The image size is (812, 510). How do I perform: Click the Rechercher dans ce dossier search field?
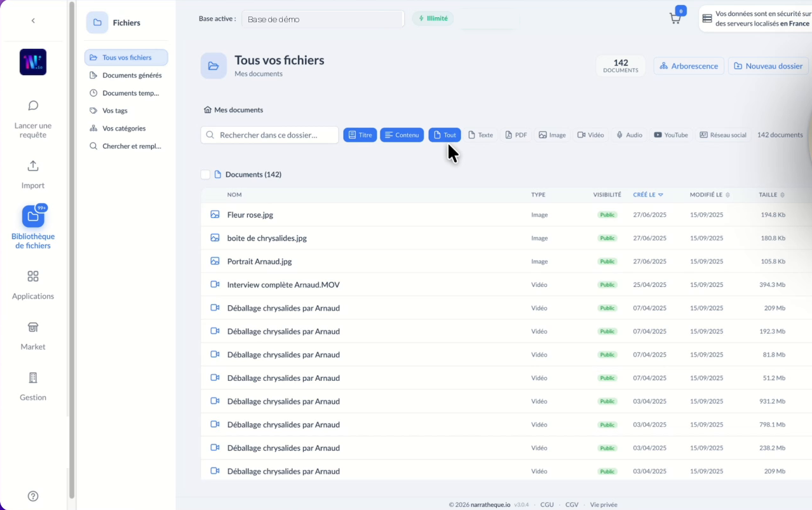point(269,135)
